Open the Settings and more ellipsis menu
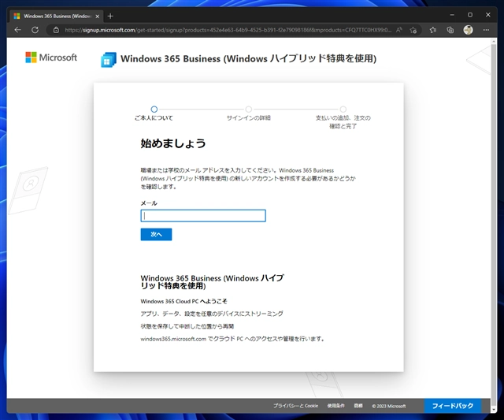This screenshot has width=504, height=420. [486, 30]
